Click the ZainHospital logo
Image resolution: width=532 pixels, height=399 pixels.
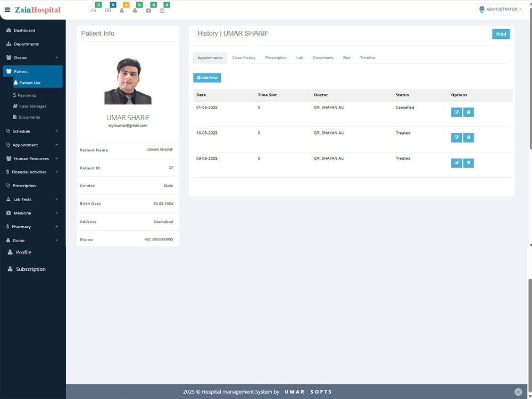pyautogui.click(x=38, y=10)
